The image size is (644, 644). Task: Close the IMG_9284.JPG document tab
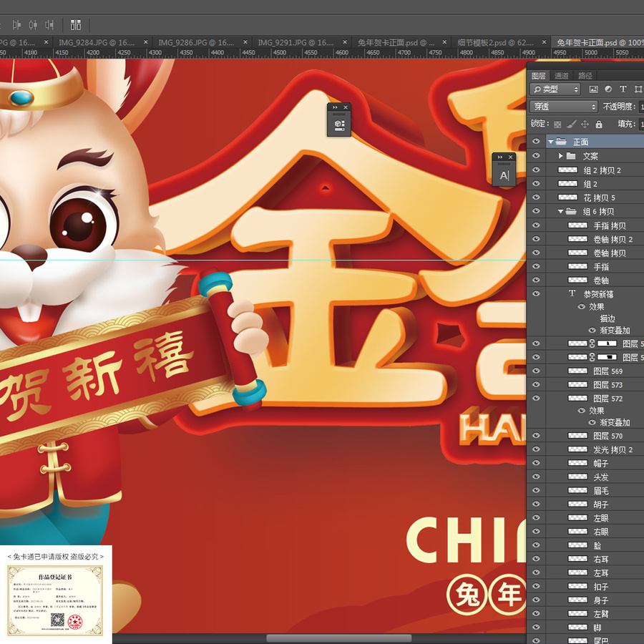(x=146, y=42)
